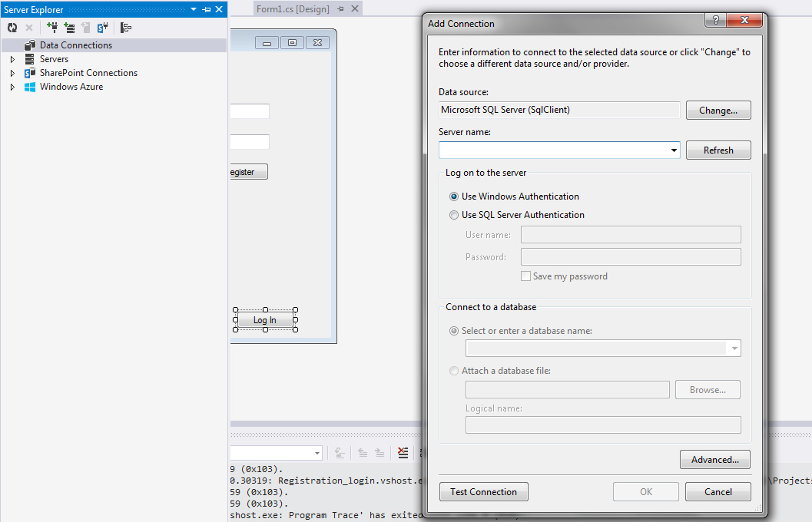Open Advanced... connection properties
Screen dimensions: 812x522
click(x=715, y=459)
